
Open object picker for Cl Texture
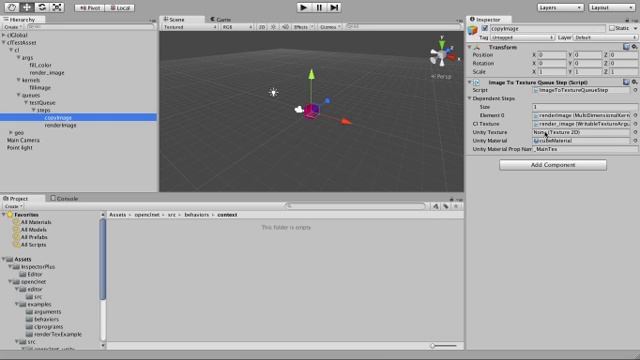tap(635, 124)
